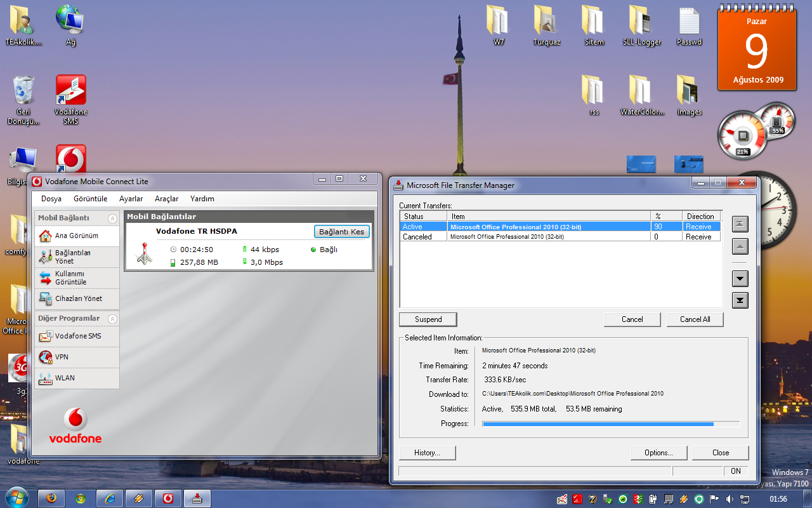The image size is (812, 508).
Task: Select the Sitem desktop folder
Action: (x=594, y=27)
